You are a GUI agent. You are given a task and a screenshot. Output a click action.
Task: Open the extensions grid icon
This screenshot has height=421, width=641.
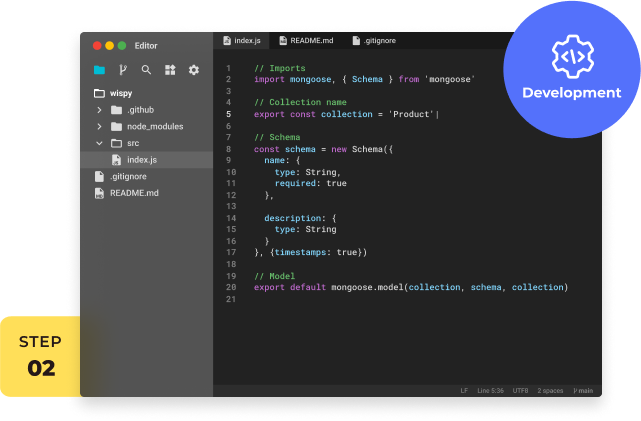pos(170,70)
